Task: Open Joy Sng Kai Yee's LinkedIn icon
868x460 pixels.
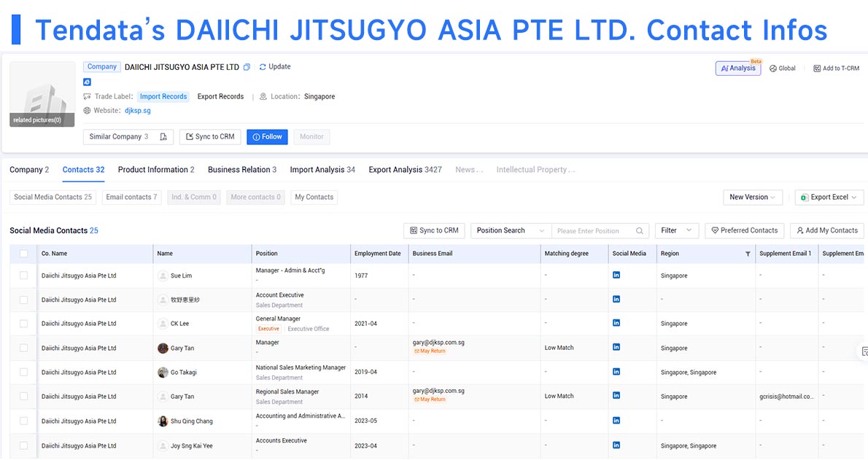Action: click(616, 445)
